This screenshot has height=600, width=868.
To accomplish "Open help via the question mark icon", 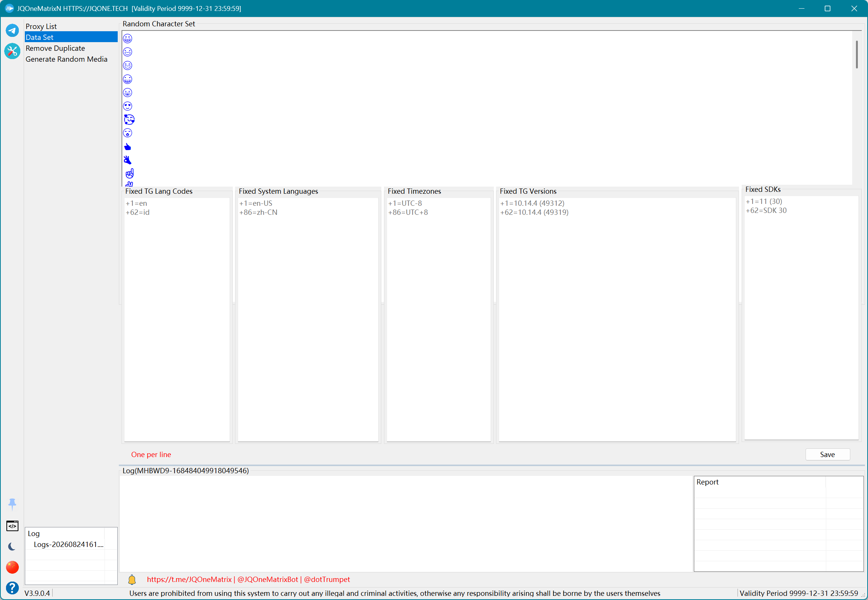I will point(12,588).
